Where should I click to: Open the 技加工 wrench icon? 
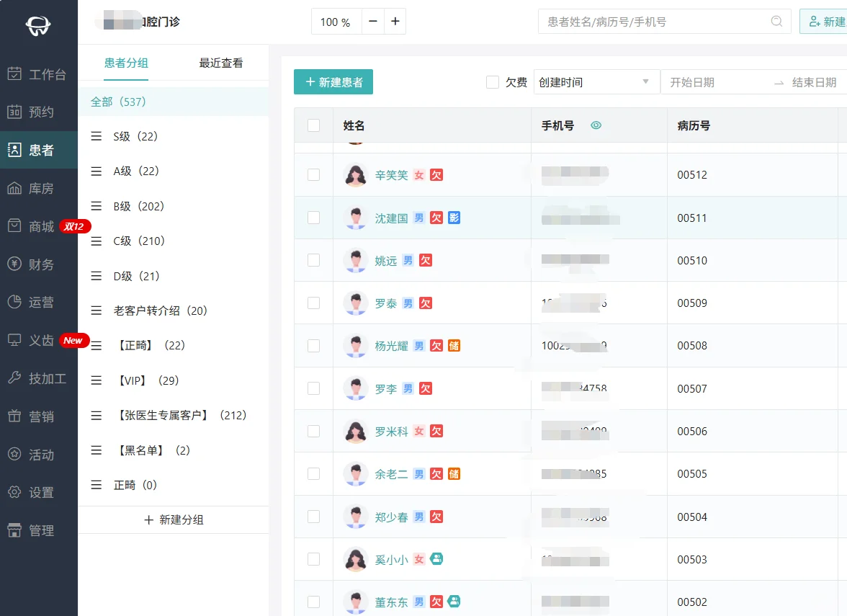click(x=14, y=378)
